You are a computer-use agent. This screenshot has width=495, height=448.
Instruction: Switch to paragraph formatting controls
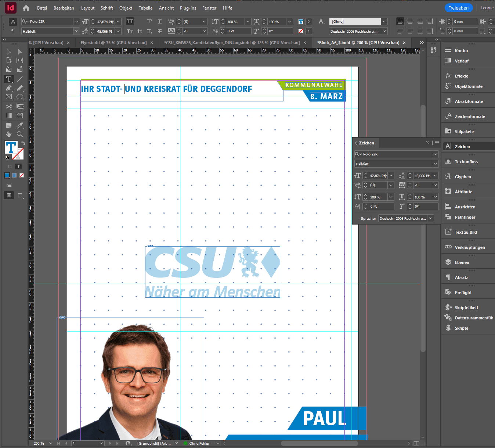(x=13, y=31)
